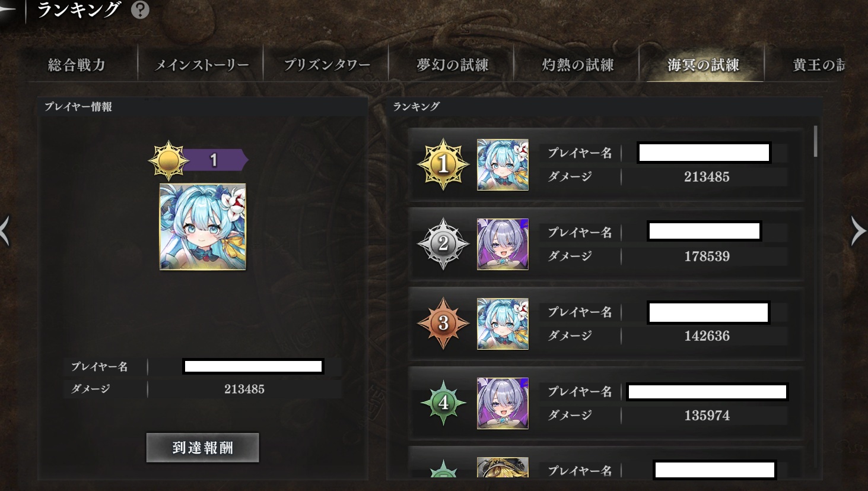Switch to the 灼熱の試練 tab
The width and height of the screenshot is (868, 491).
pos(577,65)
